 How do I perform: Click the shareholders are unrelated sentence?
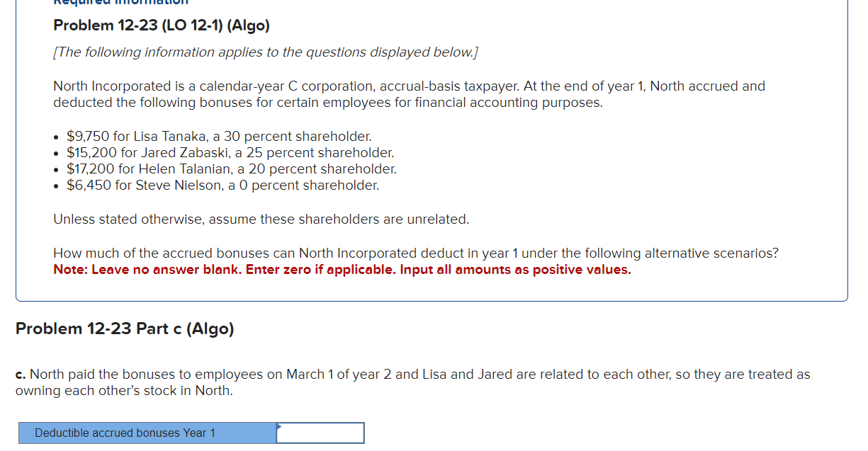[260, 219]
